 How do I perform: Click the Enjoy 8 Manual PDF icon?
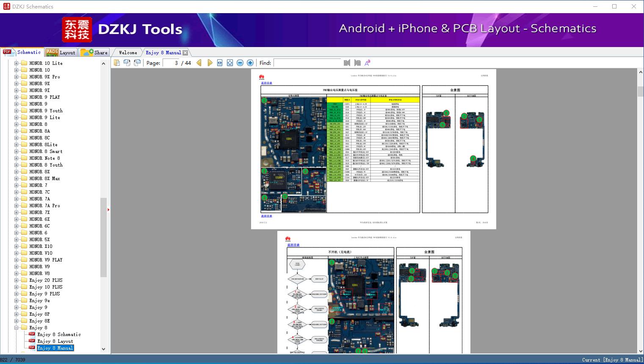coord(32,348)
